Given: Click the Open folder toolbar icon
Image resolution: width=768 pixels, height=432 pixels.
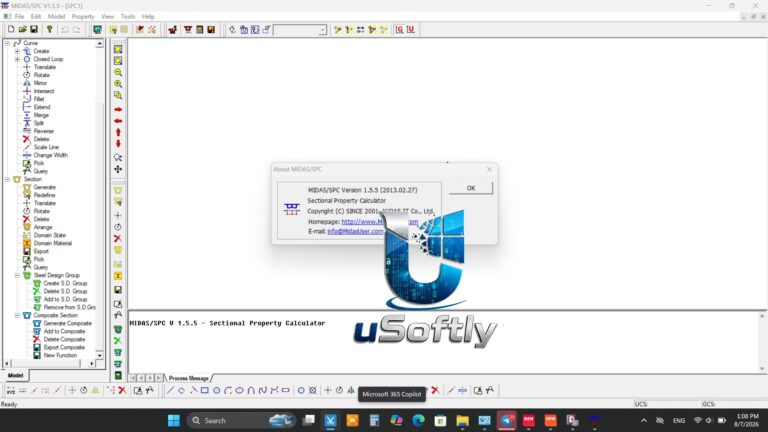Looking at the screenshot, I should (23, 29).
